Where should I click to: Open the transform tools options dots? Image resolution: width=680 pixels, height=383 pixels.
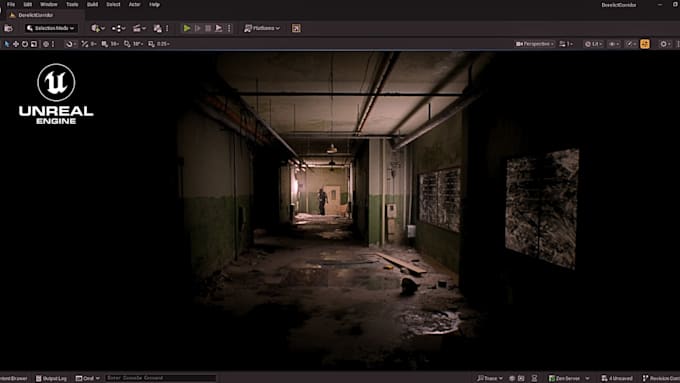point(53,44)
